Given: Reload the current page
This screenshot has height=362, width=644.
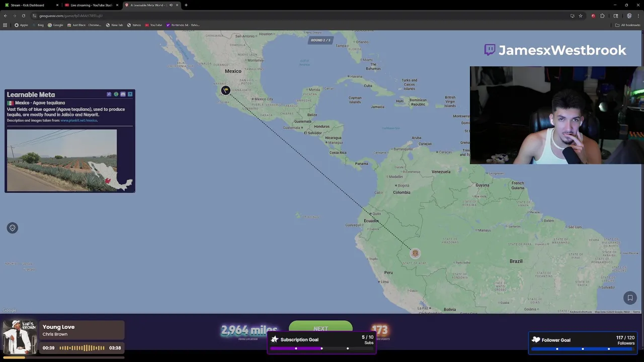Looking at the screenshot, I should [x=23, y=16].
